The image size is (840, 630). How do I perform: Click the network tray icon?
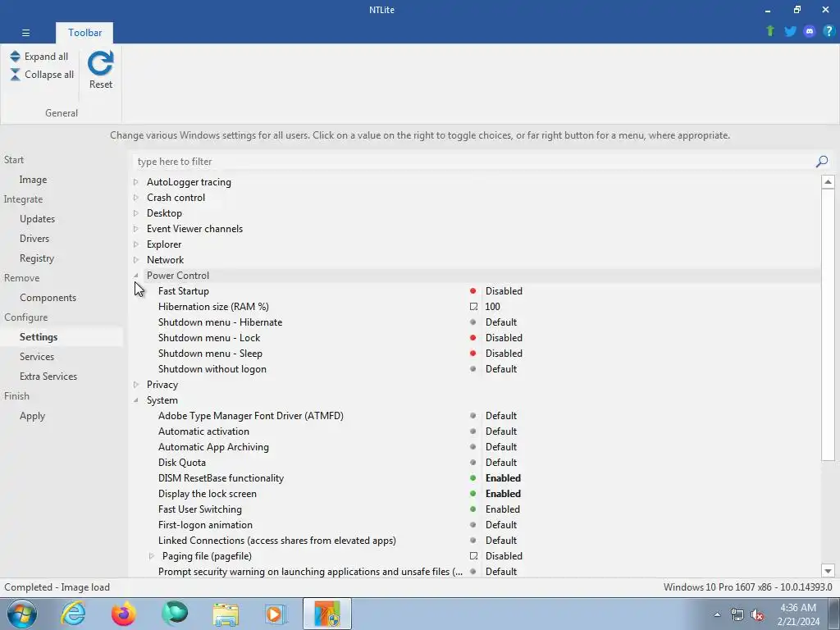pos(737,615)
